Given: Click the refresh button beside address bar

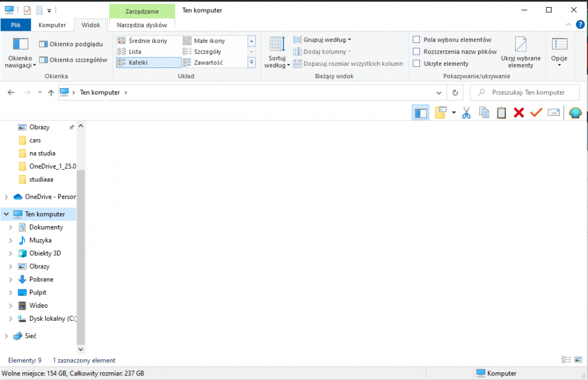Looking at the screenshot, I should (455, 92).
